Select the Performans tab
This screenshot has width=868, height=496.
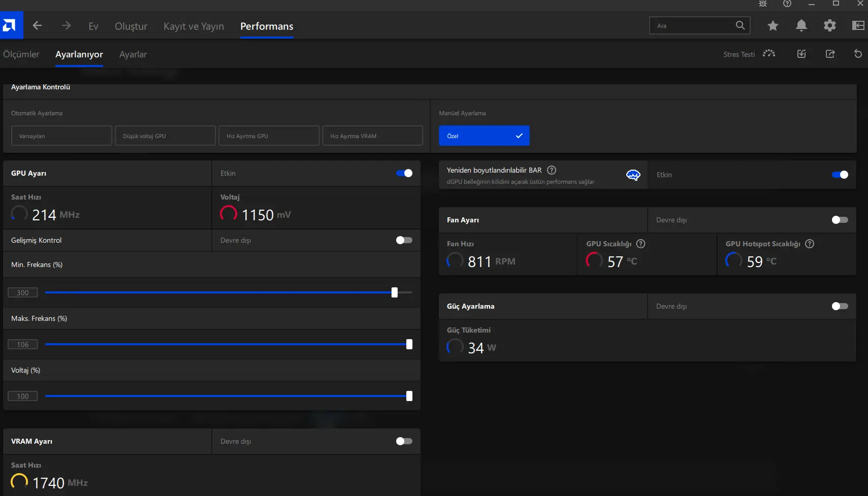[x=267, y=26]
